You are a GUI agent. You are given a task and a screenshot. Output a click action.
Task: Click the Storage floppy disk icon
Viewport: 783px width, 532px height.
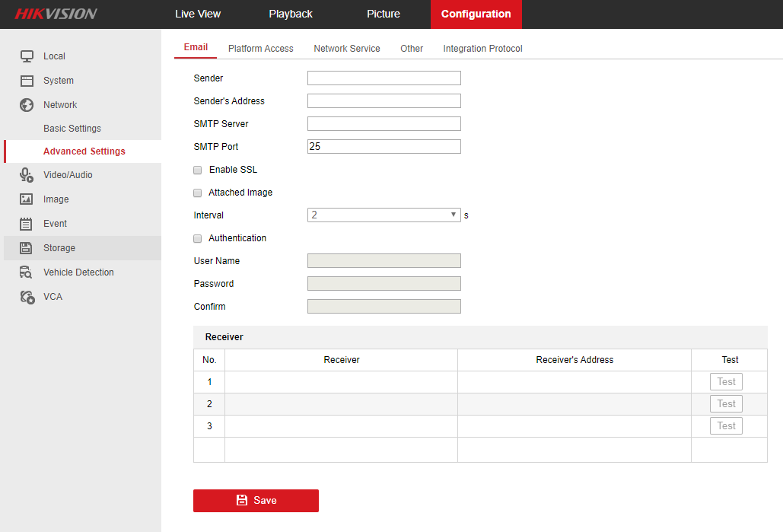(27, 248)
